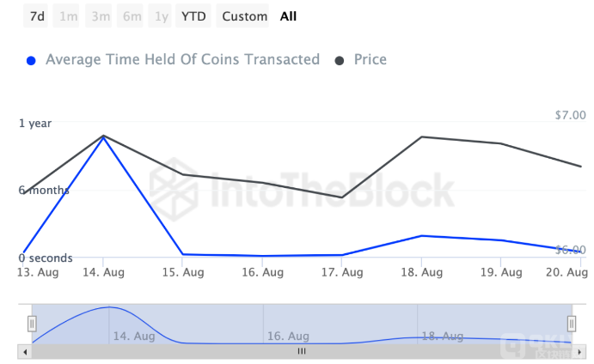The height and width of the screenshot is (364, 594).
Task: Grab the left navigator range handle
Action: 32,324
